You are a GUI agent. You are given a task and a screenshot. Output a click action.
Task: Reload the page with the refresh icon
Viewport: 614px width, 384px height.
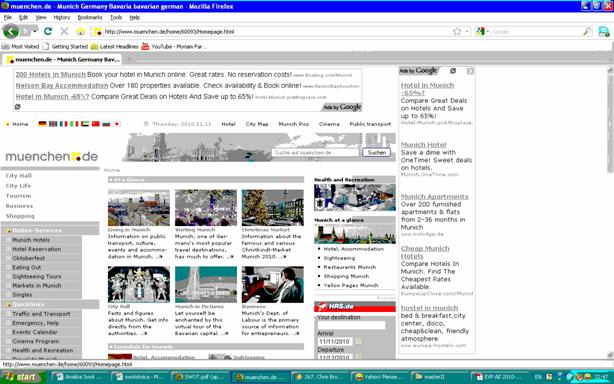(x=48, y=31)
